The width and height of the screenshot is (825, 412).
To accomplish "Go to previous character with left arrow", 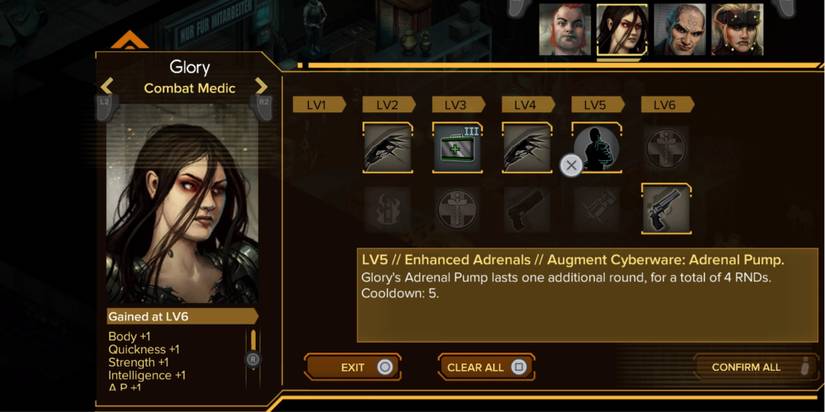I will pos(107,86).
